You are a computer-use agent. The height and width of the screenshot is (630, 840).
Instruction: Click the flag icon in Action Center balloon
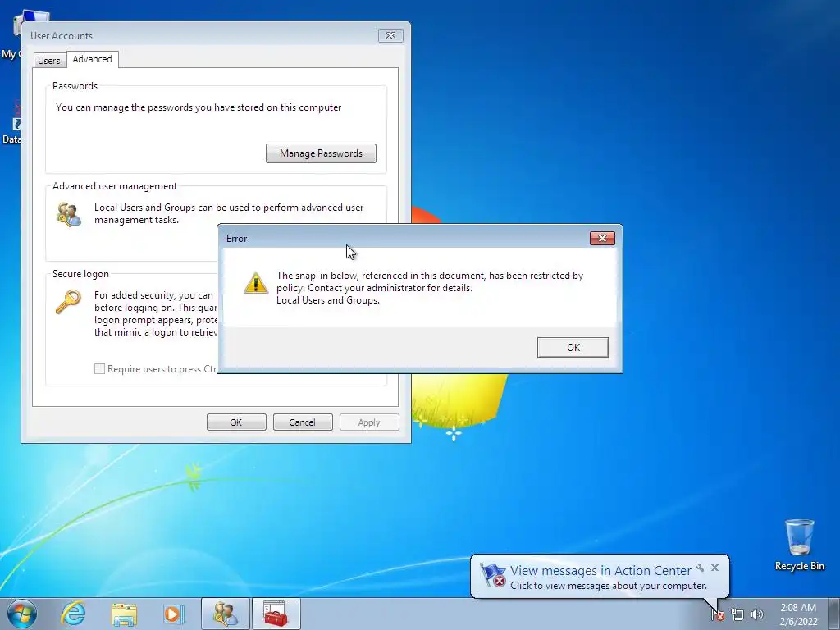pyautogui.click(x=493, y=575)
